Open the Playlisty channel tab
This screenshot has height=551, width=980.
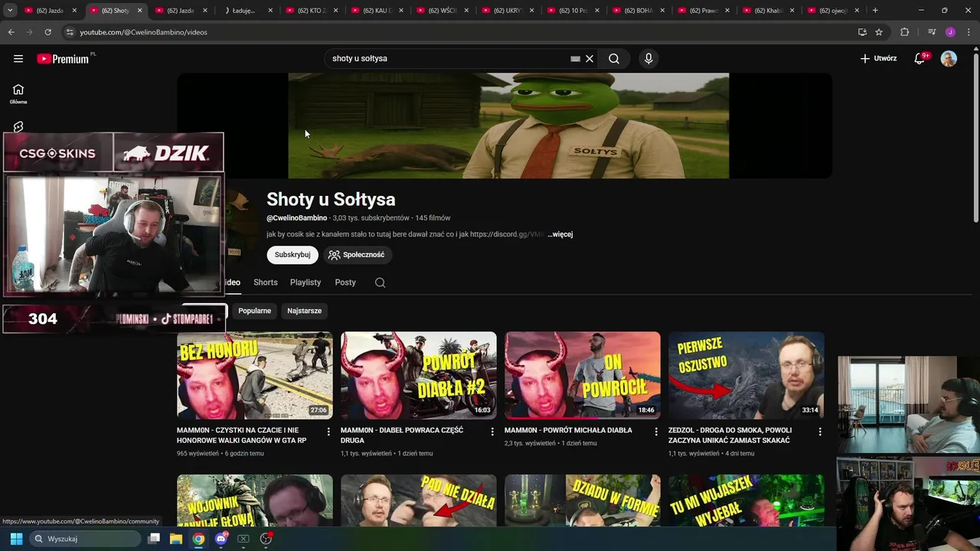pos(305,282)
